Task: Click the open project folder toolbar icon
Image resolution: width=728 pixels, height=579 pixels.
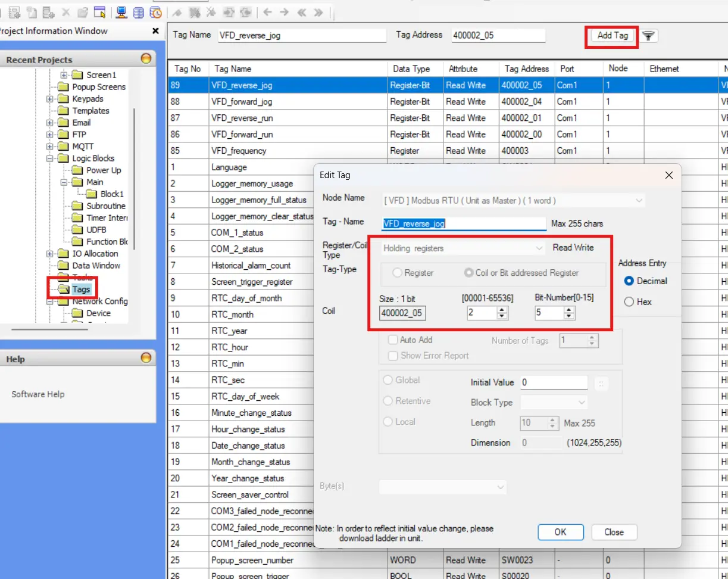Action: (x=82, y=11)
